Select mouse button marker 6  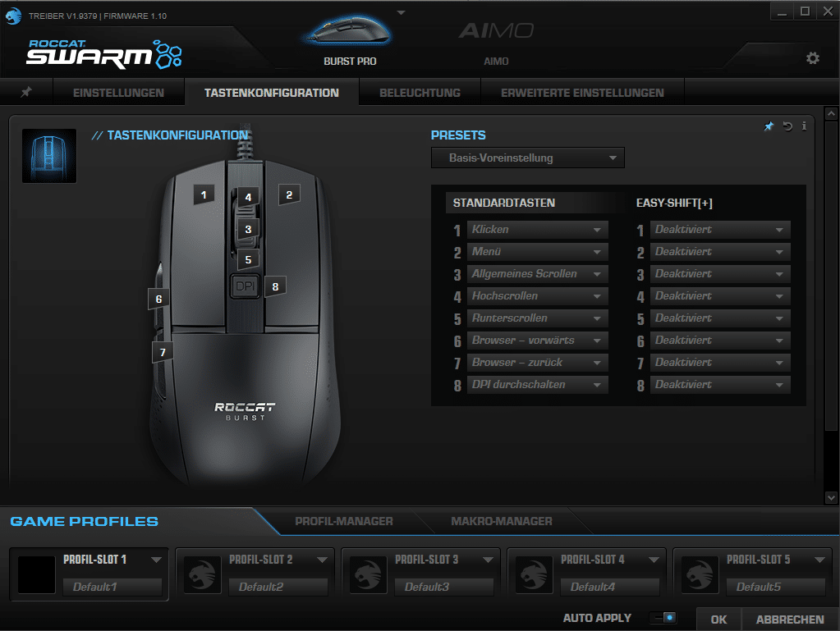point(159,299)
